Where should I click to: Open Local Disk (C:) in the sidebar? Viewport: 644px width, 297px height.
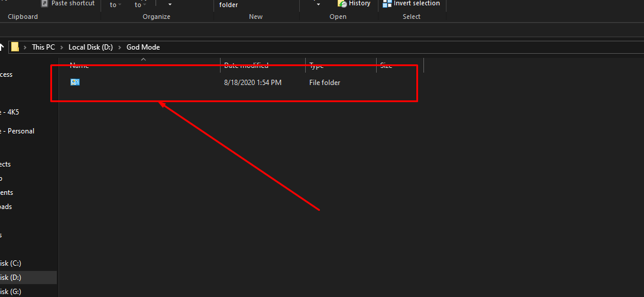point(11,263)
